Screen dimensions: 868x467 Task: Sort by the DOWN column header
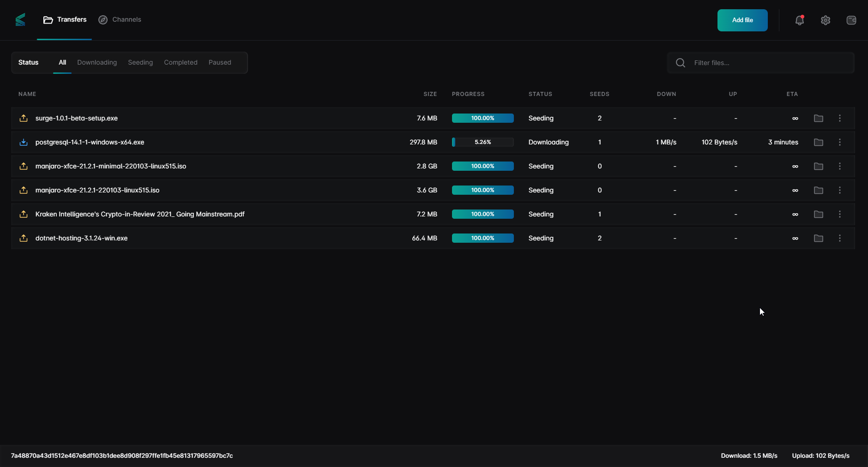coord(667,94)
